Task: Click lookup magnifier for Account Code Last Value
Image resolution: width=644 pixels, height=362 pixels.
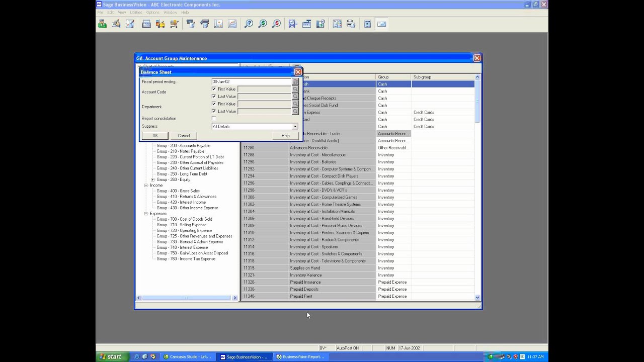Action: (295, 97)
